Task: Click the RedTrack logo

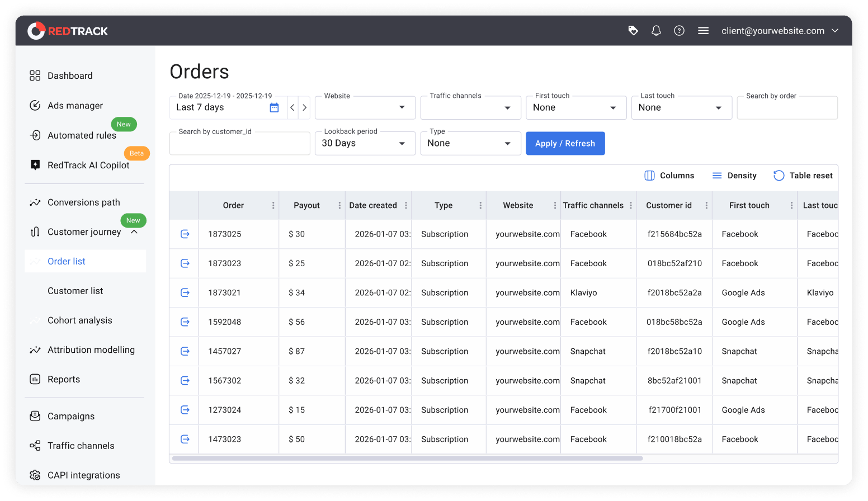Action: coord(68,31)
